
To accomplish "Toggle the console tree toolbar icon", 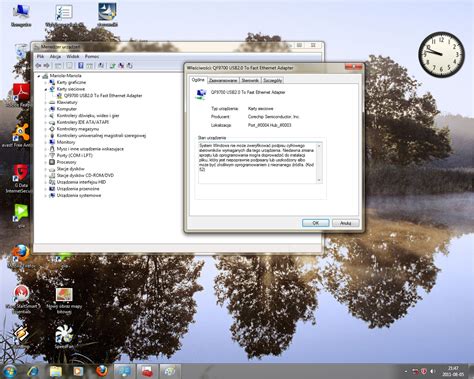I will [x=58, y=66].
